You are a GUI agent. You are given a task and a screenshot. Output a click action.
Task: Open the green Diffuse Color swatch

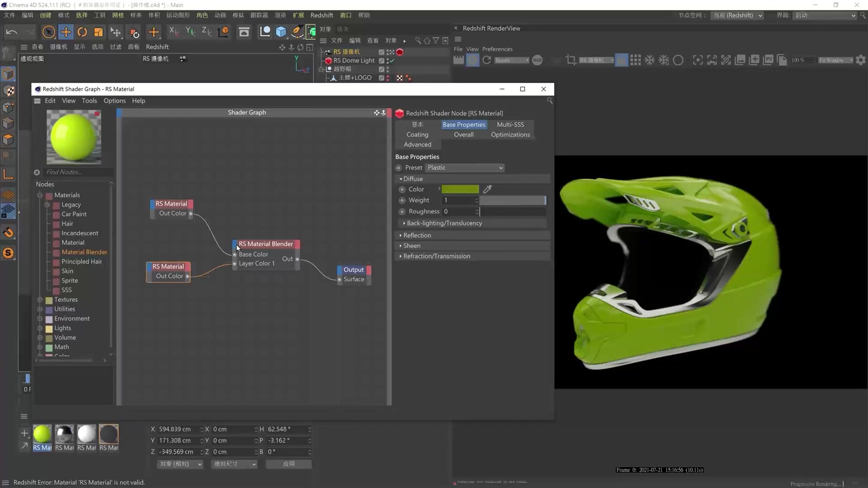point(460,189)
